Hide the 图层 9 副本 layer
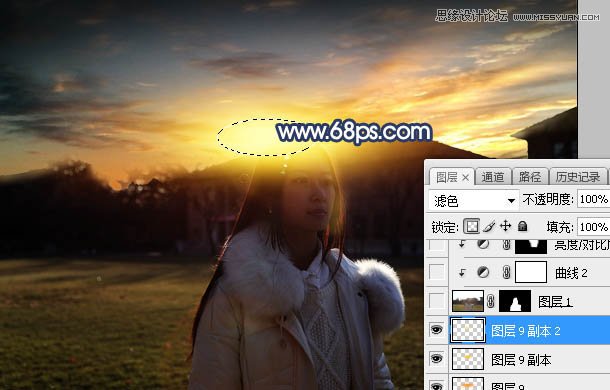This screenshot has height=390, width=610. [x=436, y=358]
